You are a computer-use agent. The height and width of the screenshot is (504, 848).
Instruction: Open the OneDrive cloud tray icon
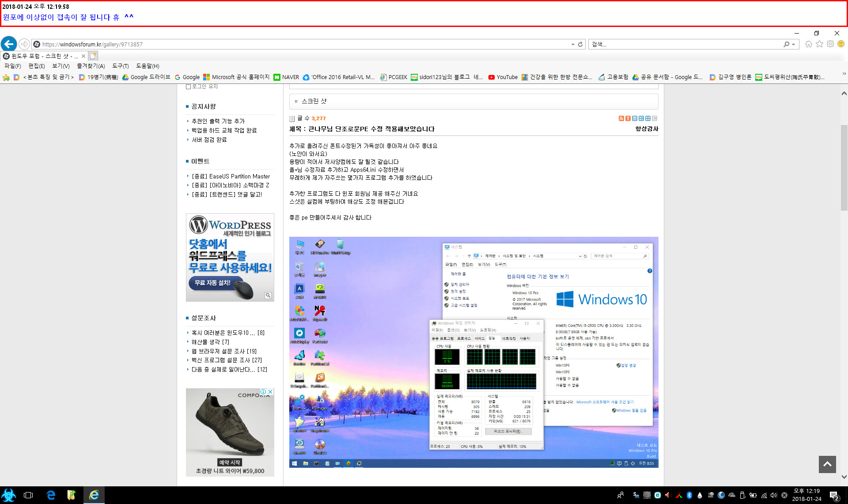[732, 495]
